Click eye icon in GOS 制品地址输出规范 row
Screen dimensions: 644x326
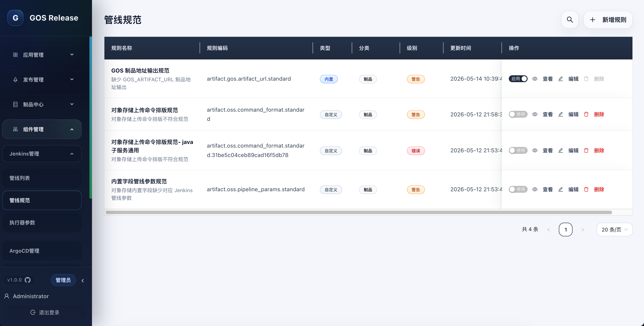(x=535, y=79)
